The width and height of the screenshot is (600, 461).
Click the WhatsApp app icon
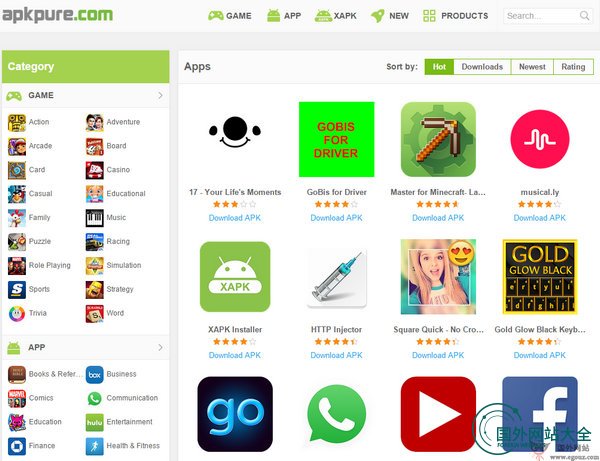tap(336, 414)
